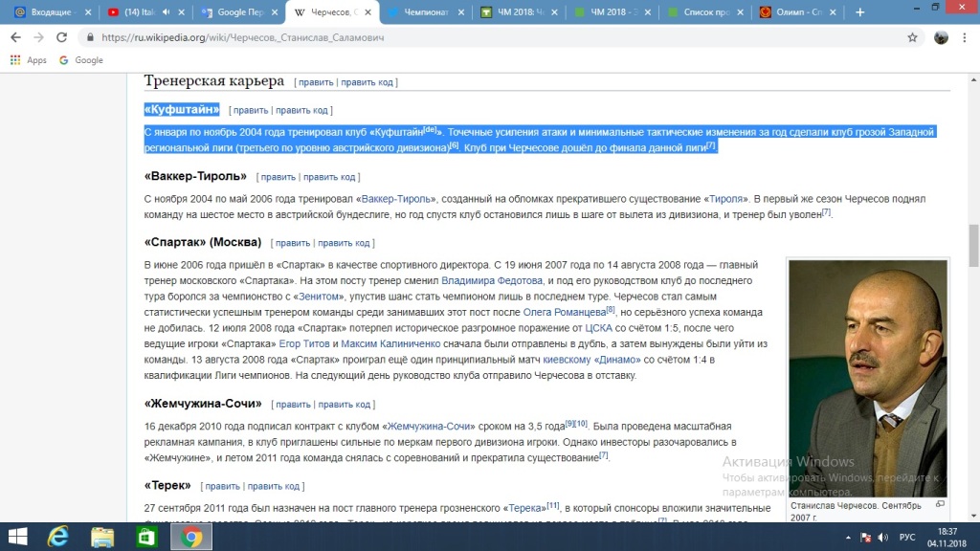Viewport: 980px width, 551px height.
Task: Open the Тироля club link
Action: pos(725,199)
